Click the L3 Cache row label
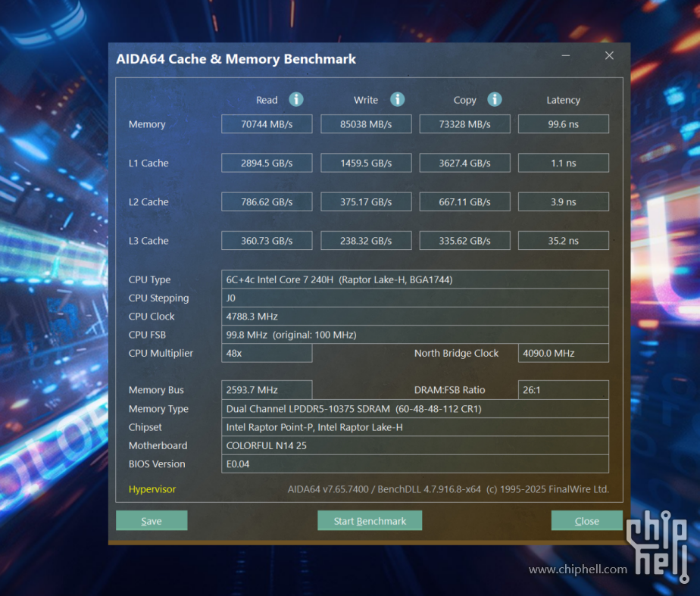700x596 pixels. click(148, 241)
